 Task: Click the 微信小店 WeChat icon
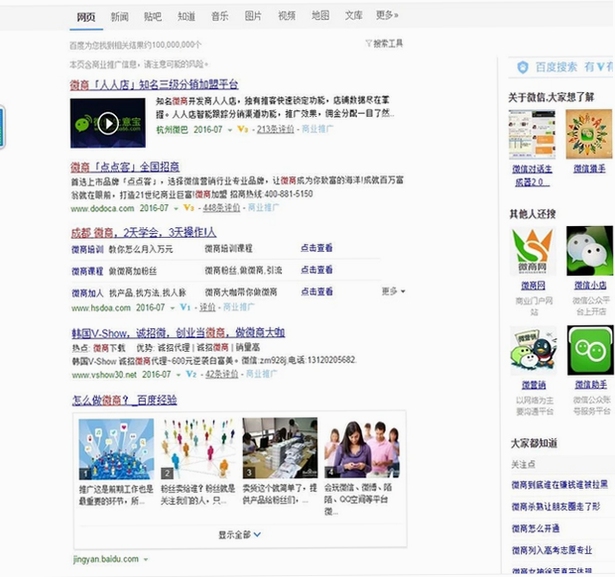[589, 251]
